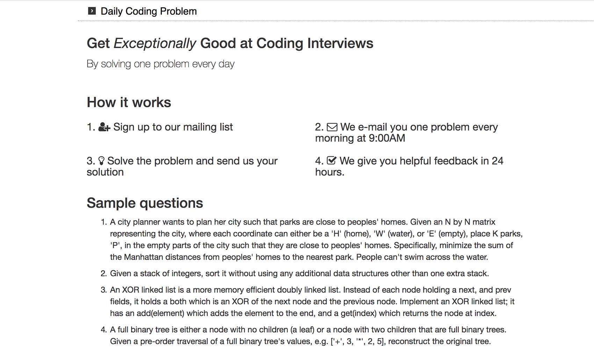This screenshot has height=364, width=594.
Task: Click the "How it works" heading
Action: [129, 102]
